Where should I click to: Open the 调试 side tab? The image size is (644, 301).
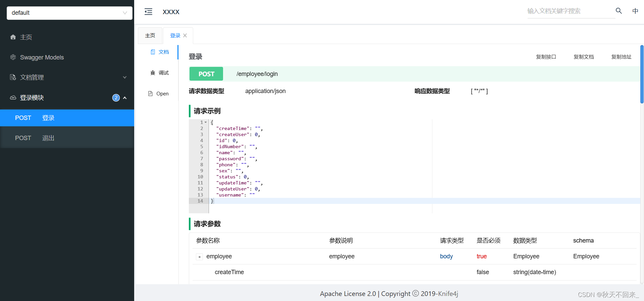point(160,73)
